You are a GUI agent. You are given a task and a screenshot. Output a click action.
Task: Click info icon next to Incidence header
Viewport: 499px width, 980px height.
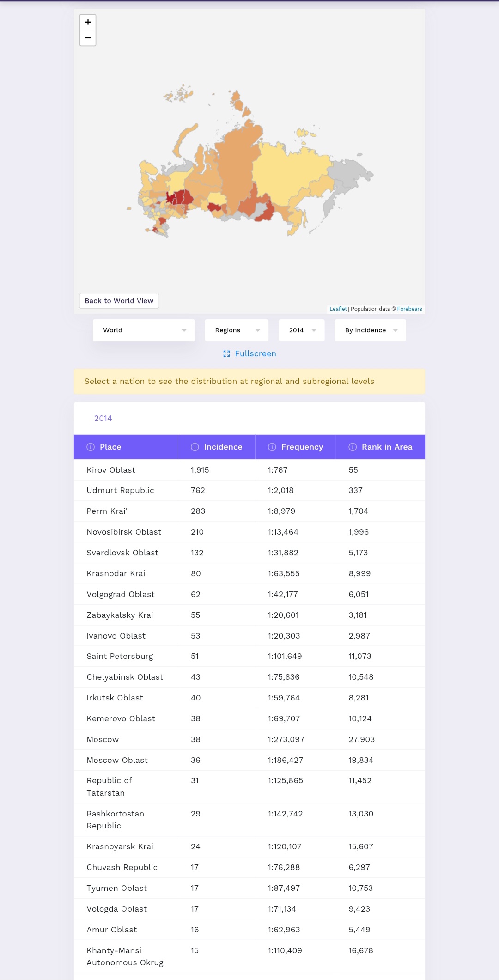pyautogui.click(x=195, y=447)
